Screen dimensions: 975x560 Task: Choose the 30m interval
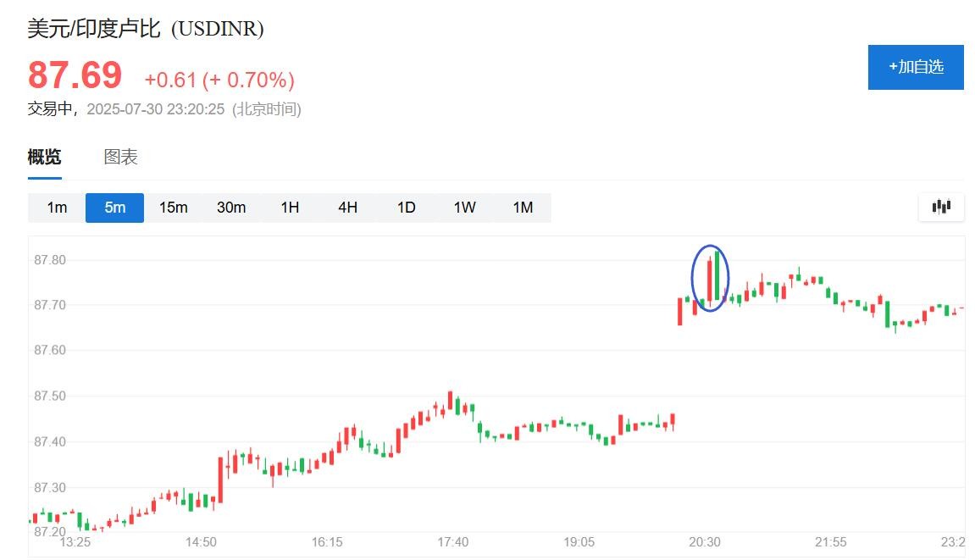tap(231, 208)
